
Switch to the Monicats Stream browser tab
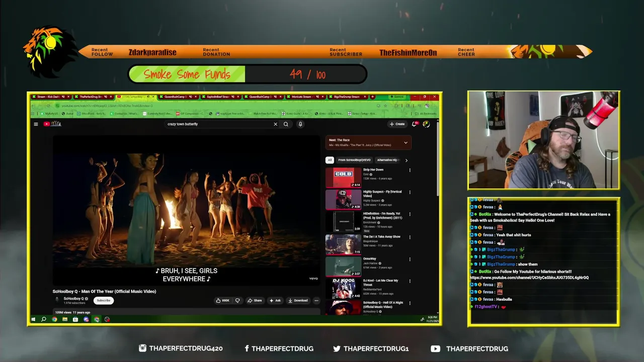[x=306, y=97]
